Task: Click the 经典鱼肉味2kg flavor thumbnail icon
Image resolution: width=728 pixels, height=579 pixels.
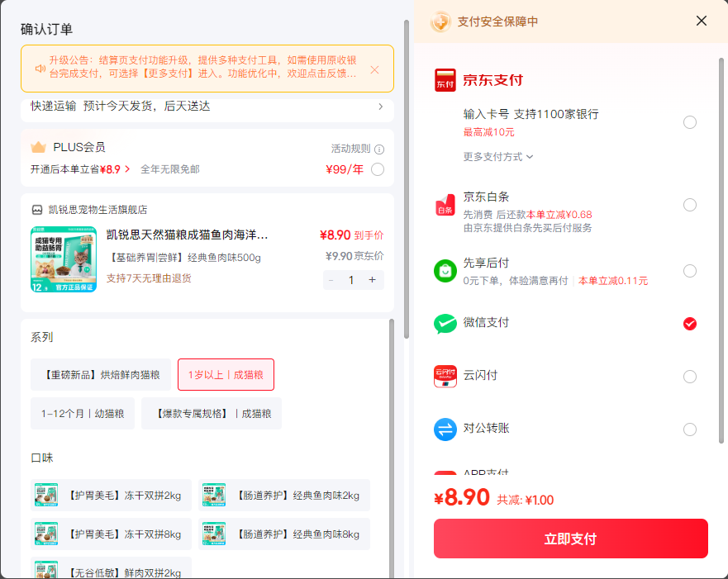Action: pyautogui.click(x=214, y=495)
